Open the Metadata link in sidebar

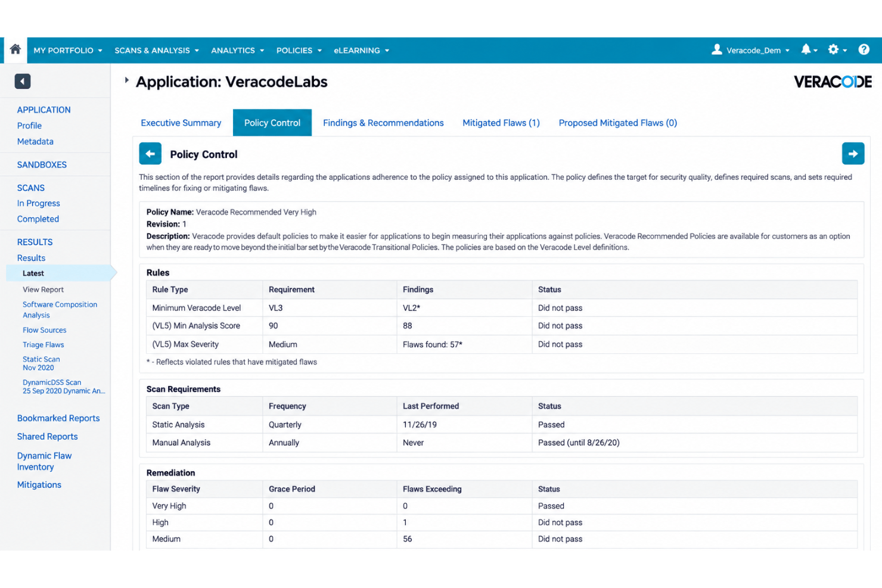tap(35, 141)
